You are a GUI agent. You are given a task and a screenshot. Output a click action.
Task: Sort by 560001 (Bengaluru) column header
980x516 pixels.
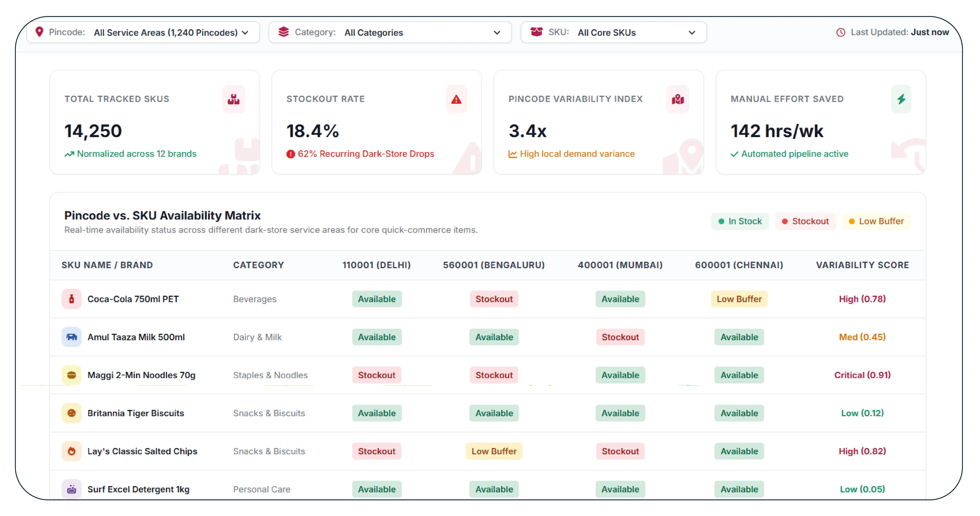coord(494,265)
